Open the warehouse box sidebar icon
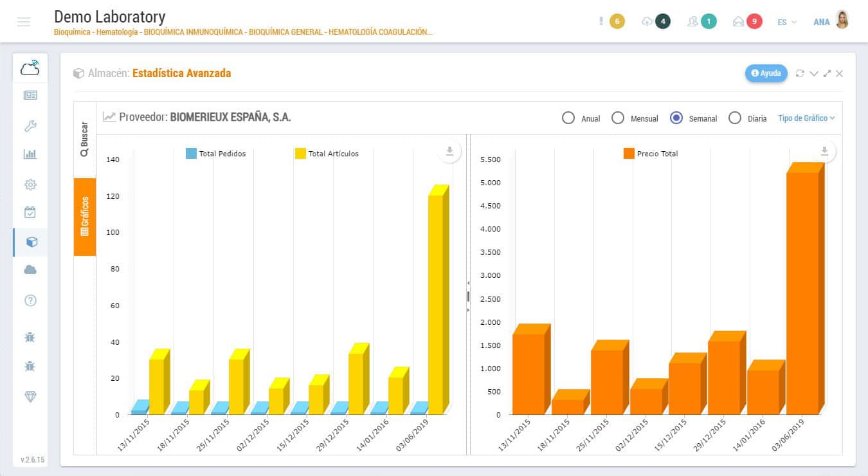Viewport: 868px width, 476px height. 32,242
